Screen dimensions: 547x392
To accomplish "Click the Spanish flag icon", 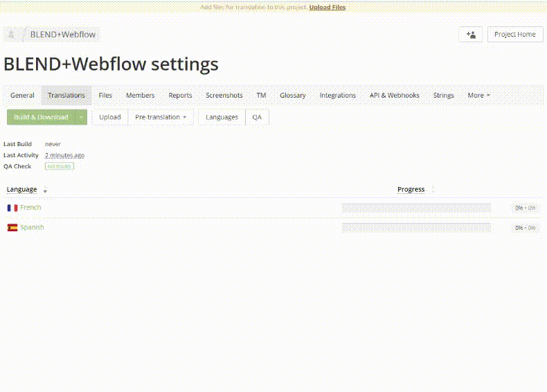I will [x=12, y=228].
